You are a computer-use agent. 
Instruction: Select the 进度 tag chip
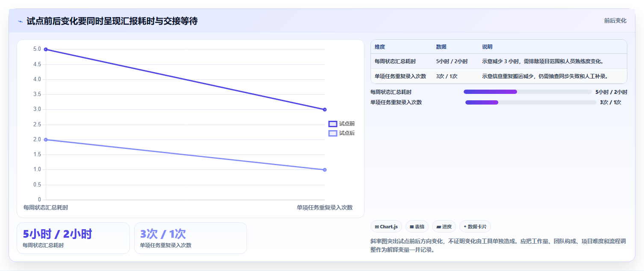click(x=444, y=227)
